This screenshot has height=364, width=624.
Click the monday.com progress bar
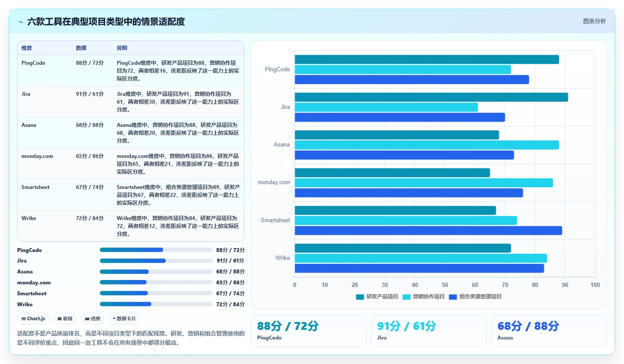tap(156, 283)
